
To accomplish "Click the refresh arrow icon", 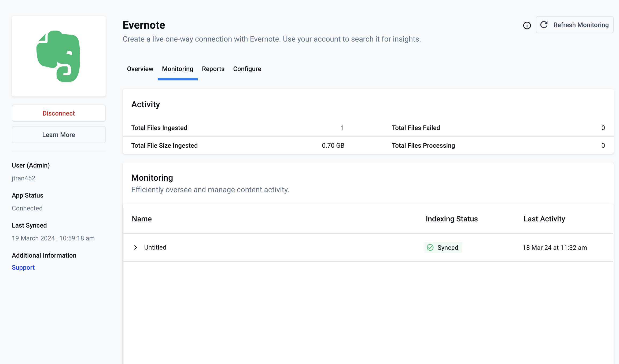I will pyautogui.click(x=544, y=25).
